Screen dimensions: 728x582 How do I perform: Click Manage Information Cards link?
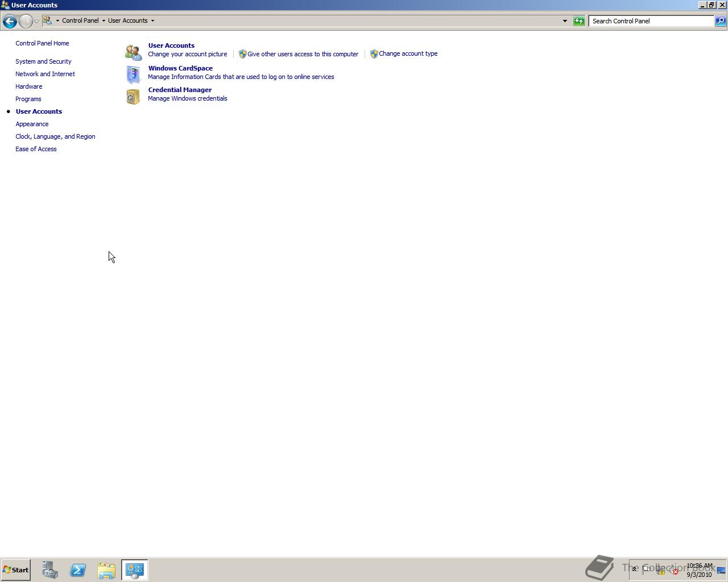coord(241,77)
